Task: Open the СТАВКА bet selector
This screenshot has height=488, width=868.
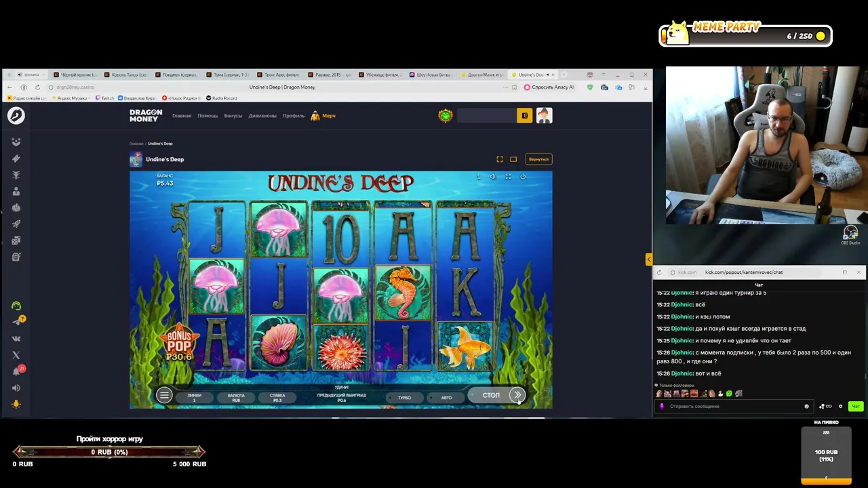Action: [x=277, y=397]
